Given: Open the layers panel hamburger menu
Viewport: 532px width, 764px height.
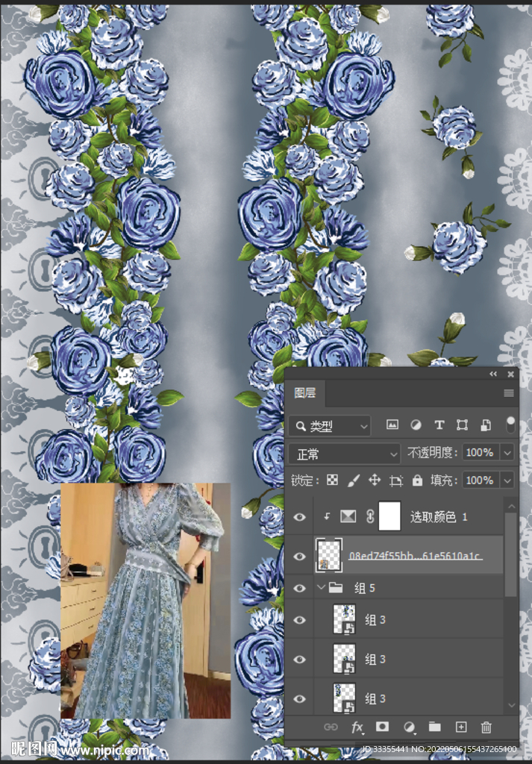Looking at the screenshot, I should pos(509,392).
